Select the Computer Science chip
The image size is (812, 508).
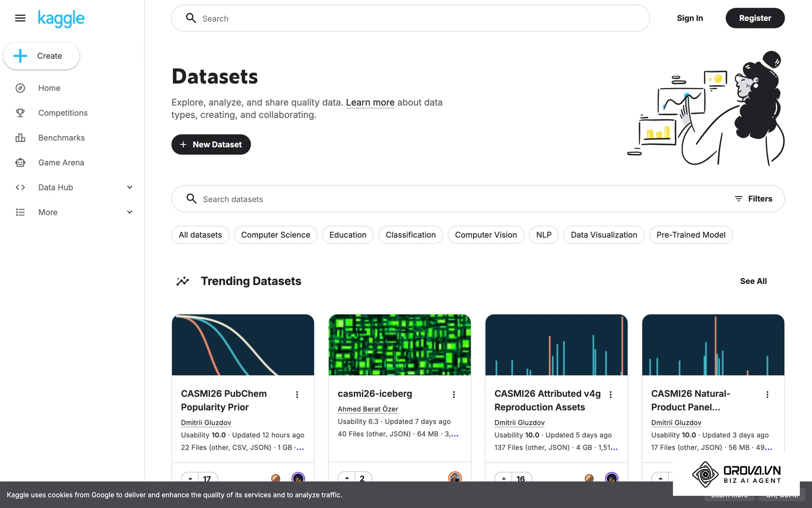[x=276, y=235]
